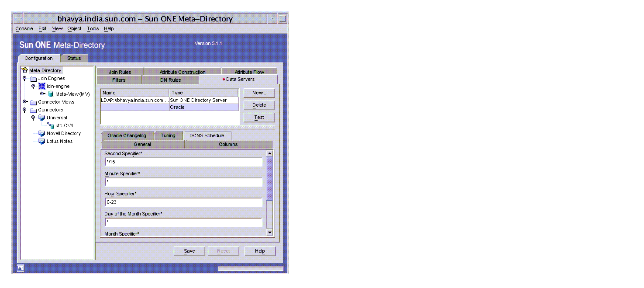Click the Connectors folder icon

(x=33, y=110)
